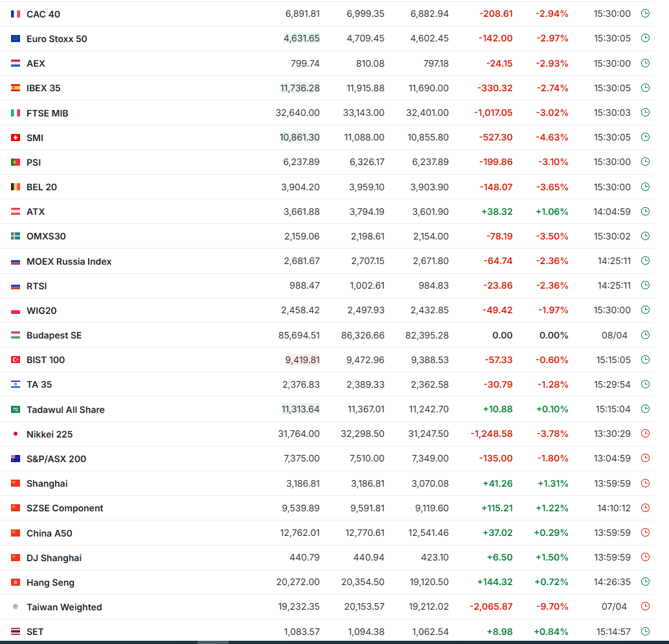The image size is (669, 644).
Task: Open the CAC 40 index link
Action: 43,14
